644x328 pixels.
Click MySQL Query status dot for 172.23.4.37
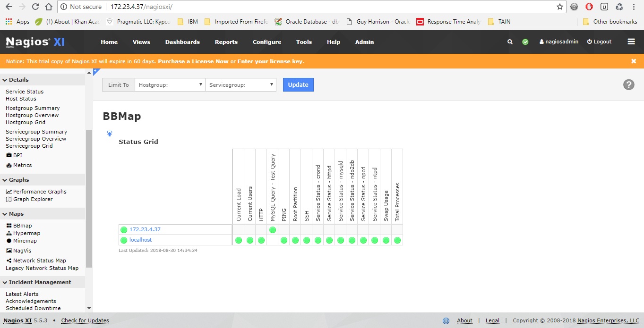(273, 230)
